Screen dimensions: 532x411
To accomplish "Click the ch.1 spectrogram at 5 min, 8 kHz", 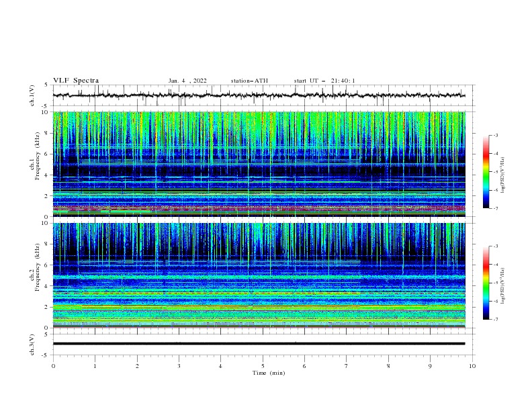I will (263, 133).
